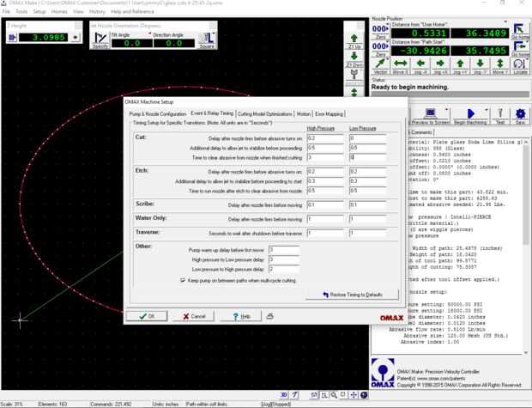Screen dimensions: 532x408
Task: Click Scribe delay High Pressure field
Action: click(325, 204)
